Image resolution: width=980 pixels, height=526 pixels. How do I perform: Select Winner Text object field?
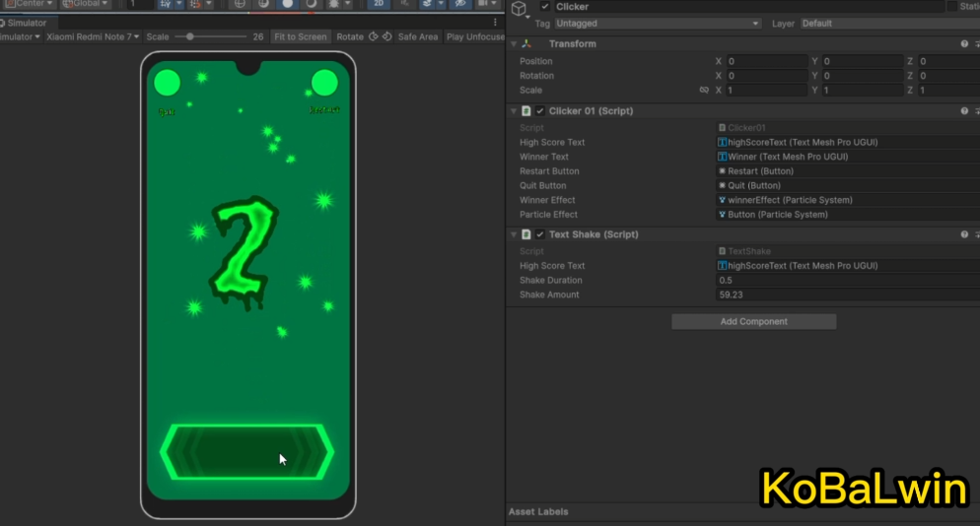(x=848, y=157)
